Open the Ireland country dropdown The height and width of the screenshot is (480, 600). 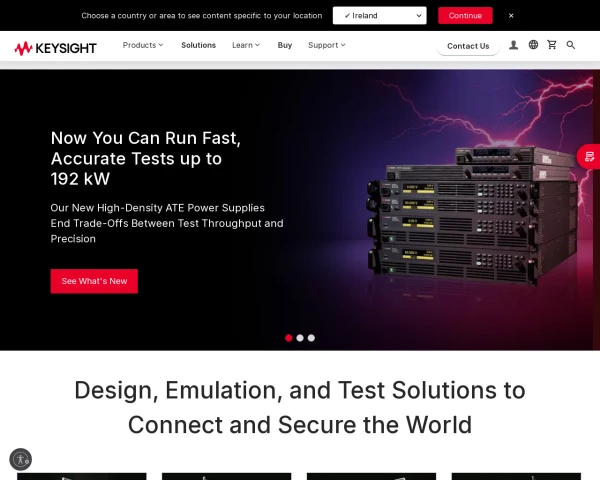(380, 16)
